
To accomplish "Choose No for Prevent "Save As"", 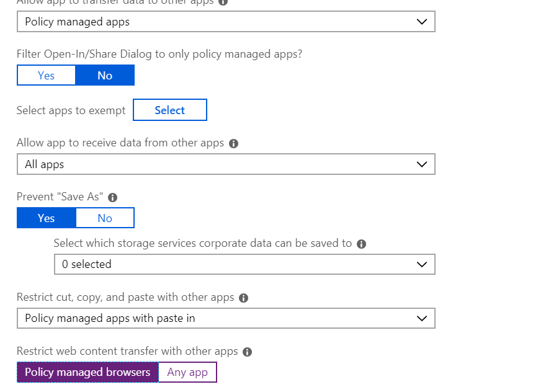I will [x=105, y=218].
